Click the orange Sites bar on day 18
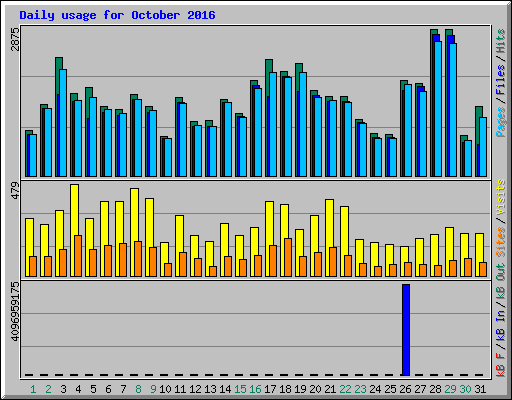The width and height of the screenshot is (512, 400). pyautogui.click(x=288, y=257)
